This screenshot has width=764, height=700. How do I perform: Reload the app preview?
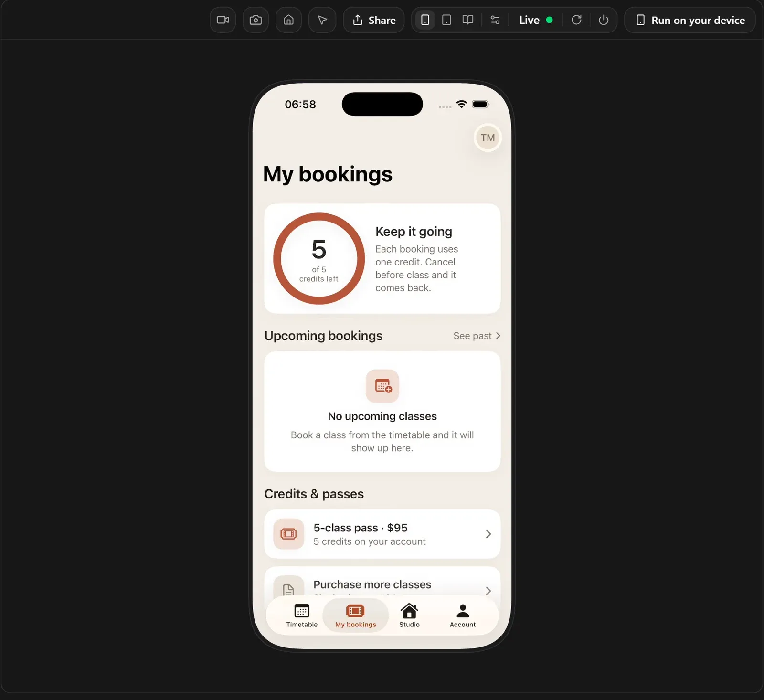point(576,20)
